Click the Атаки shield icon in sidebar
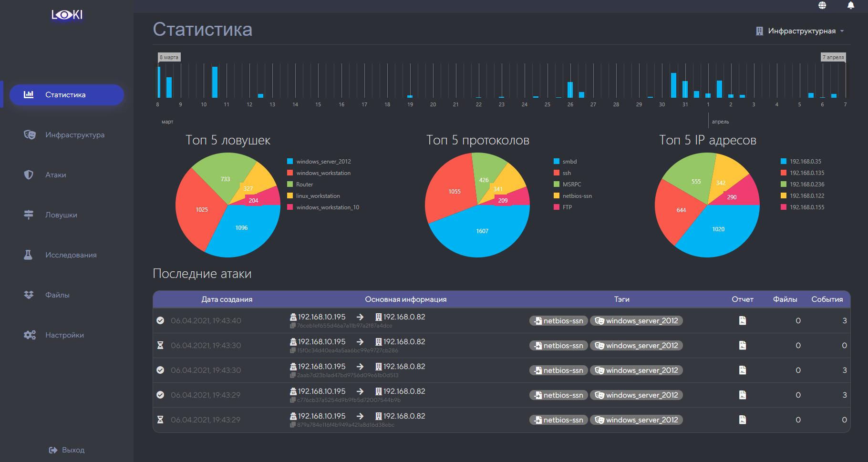This screenshot has width=868, height=462. [x=29, y=175]
